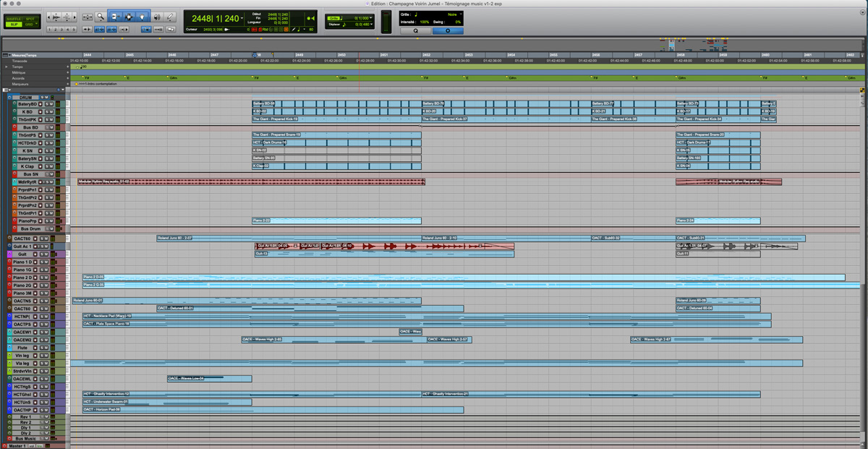Click Master 1 vol view selector
The width and height of the screenshot is (868, 449).
[x=32, y=445]
